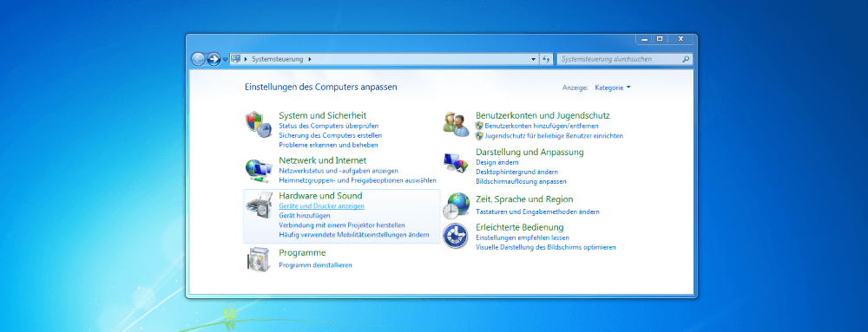Open Bildschirmauflösung anpassen link
The width and height of the screenshot is (868, 332).
(521, 182)
